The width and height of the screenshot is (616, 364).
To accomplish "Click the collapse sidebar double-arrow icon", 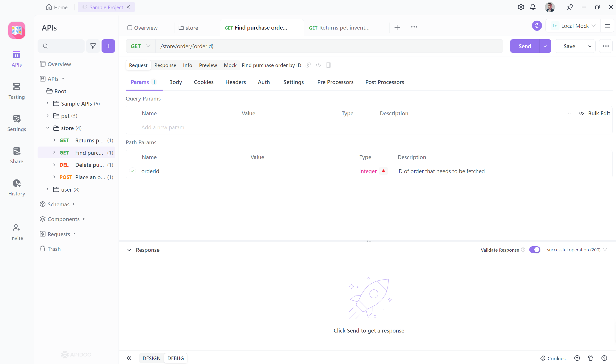I will pyautogui.click(x=129, y=358).
